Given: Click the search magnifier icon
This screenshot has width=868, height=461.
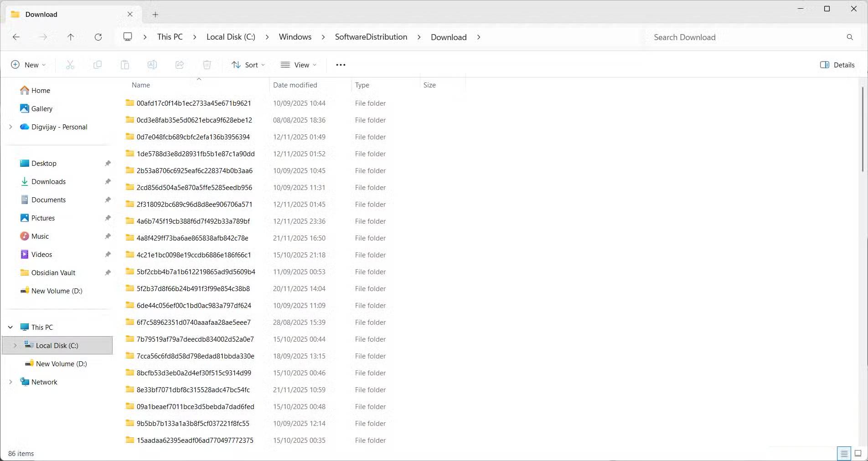Looking at the screenshot, I should coord(849,37).
